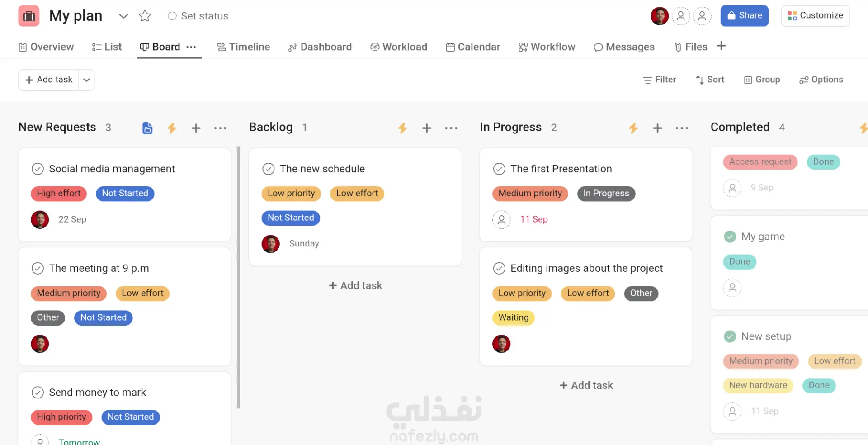The height and width of the screenshot is (445, 868).
Task: Click plus icon in In Progress column header
Action: [657, 128]
